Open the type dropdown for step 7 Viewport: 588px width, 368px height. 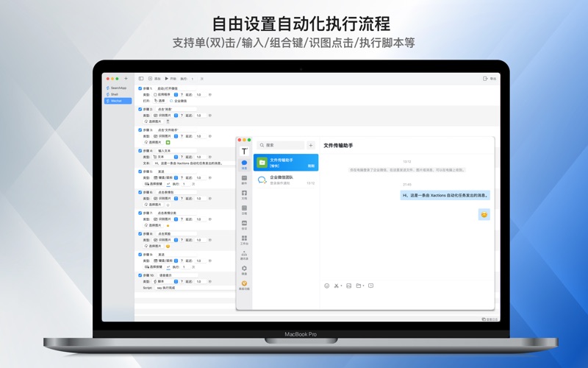coord(165,219)
